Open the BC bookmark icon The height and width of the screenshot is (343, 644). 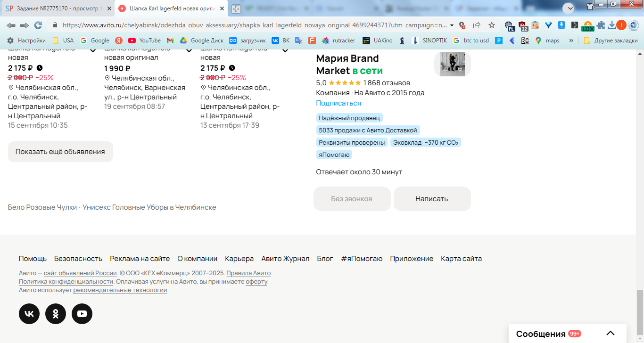pos(525,41)
